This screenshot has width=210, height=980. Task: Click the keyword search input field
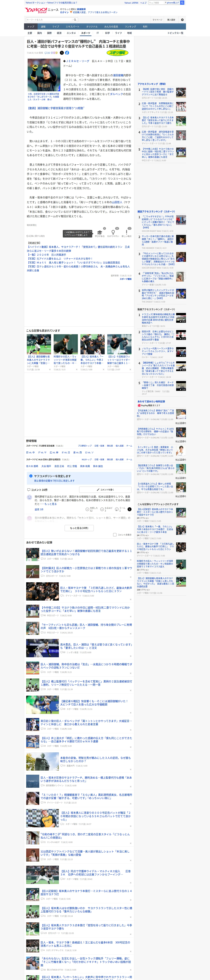coord(49,20)
